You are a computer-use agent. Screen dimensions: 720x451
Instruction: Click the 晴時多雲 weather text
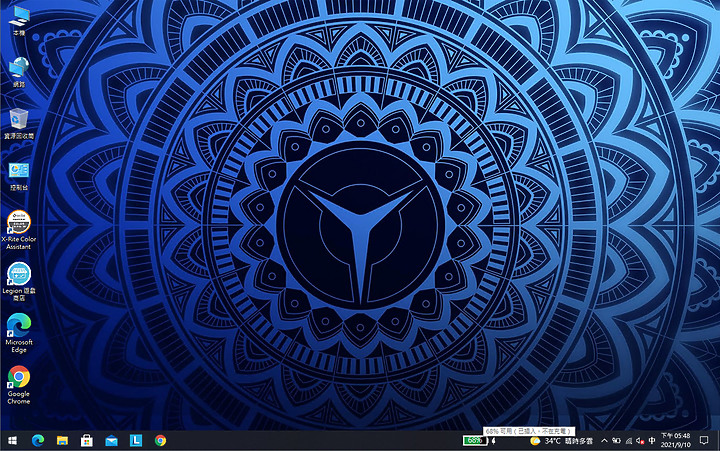(x=579, y=441)
